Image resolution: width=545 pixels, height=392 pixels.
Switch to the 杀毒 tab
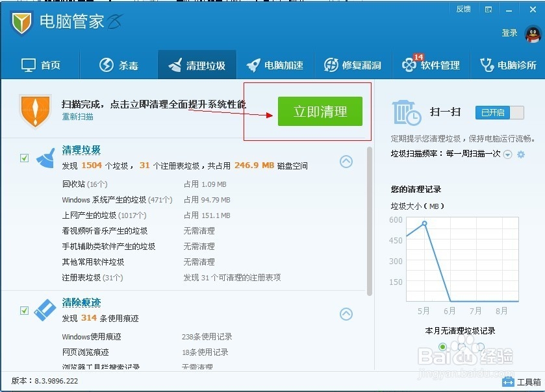119,64
